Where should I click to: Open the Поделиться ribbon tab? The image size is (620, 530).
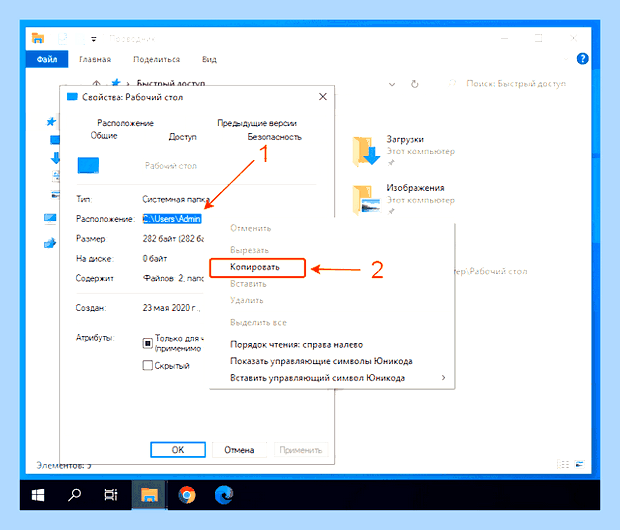157,59
